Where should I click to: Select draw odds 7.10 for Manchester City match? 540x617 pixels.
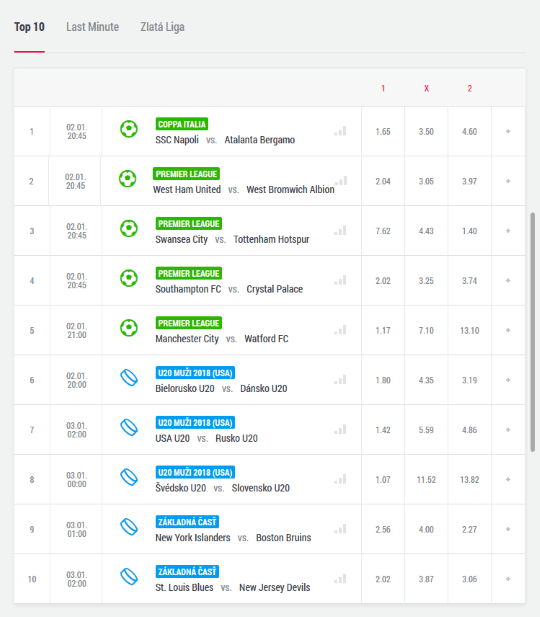click(x=426, y=331)
